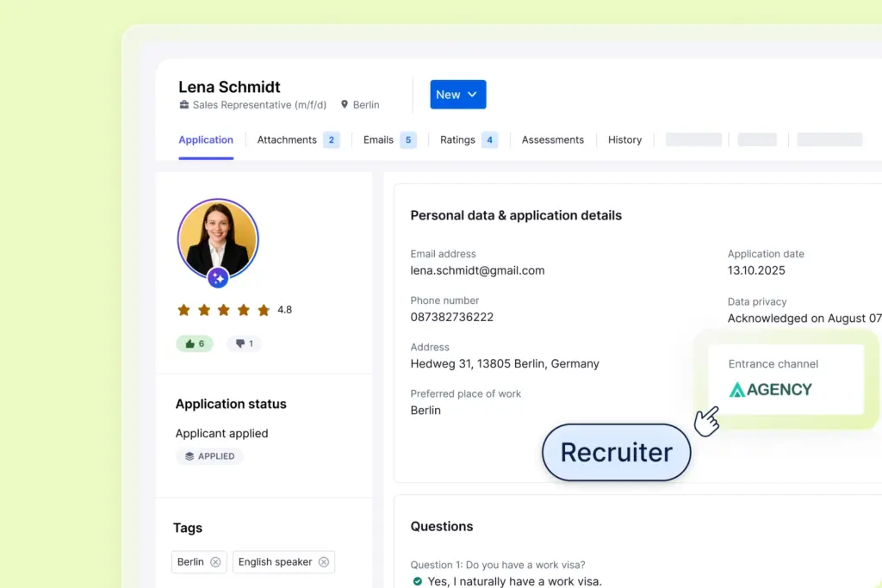Remove the English speaker tag
This screenshot has height=588, width=882.
[324, 562]
